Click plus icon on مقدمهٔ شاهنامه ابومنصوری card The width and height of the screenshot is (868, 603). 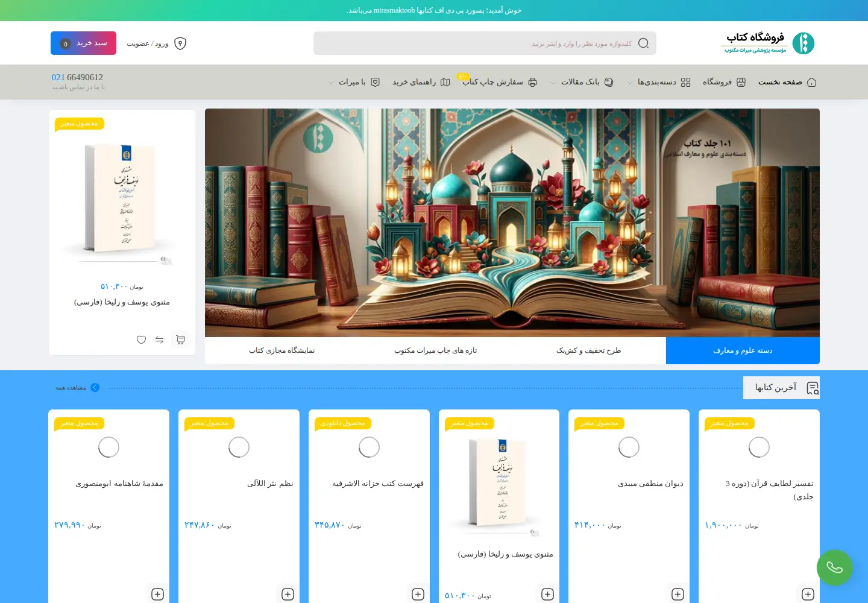tap(157, 594)
